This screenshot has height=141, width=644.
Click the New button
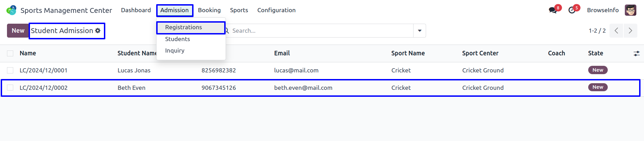pos(18,31)
